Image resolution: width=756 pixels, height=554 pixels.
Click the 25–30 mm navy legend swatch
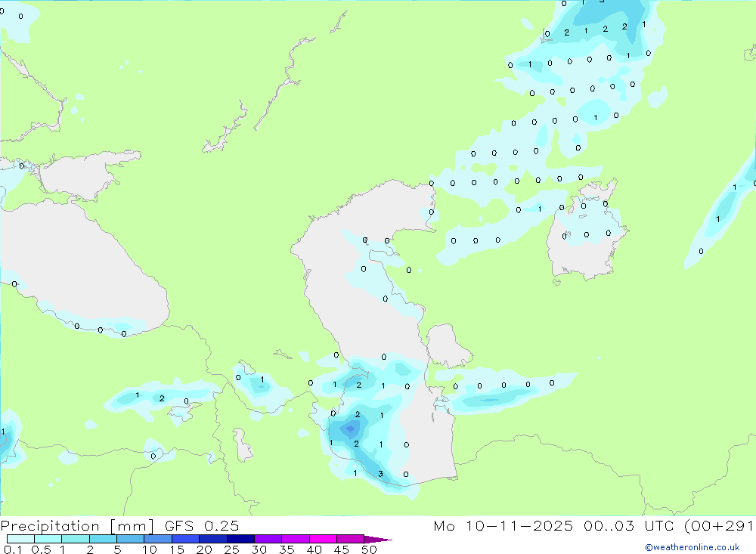tap(240, 539)
